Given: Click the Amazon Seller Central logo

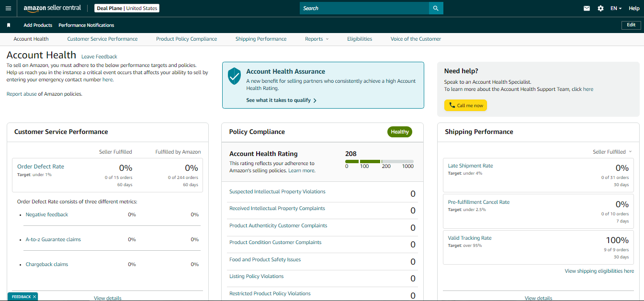Looking at the screenshot, I should pos(53,8).
